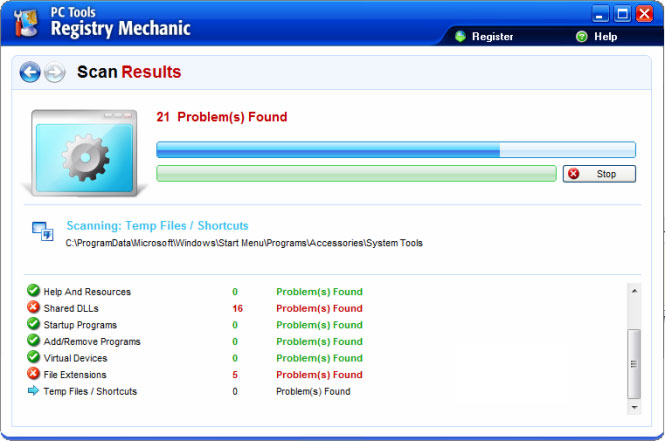Click the red X icon for File Extensions

click(33, 373)
